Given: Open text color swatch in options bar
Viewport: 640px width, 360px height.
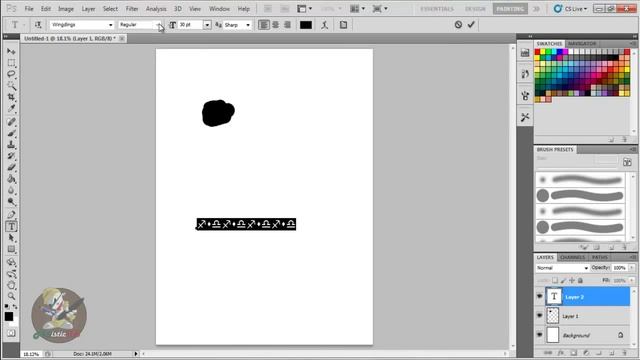Looking at the screenshot, I should (306, 25).
